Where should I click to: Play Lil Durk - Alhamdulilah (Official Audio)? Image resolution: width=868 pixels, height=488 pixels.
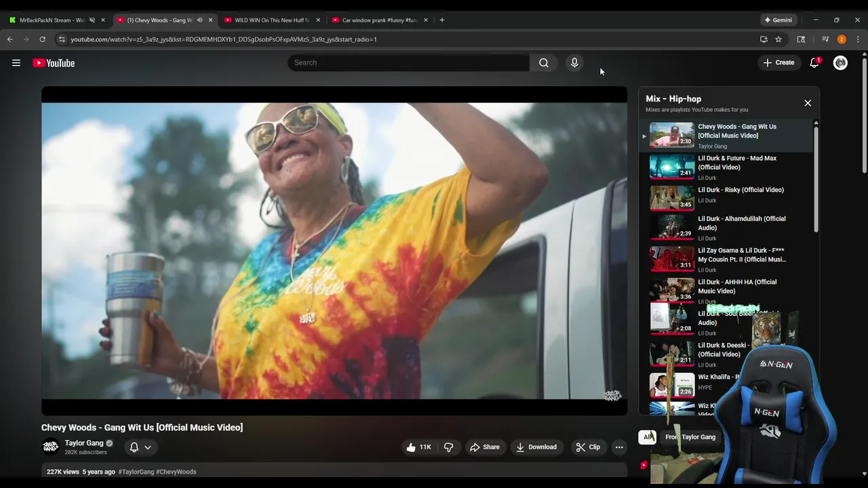tap(726, 228)
